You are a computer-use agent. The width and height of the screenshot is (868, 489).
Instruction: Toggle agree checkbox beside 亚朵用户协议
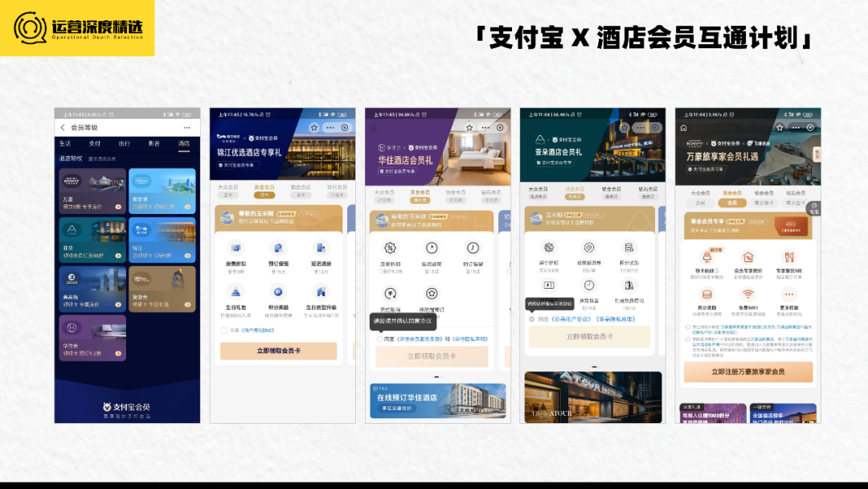click(531, 319)
